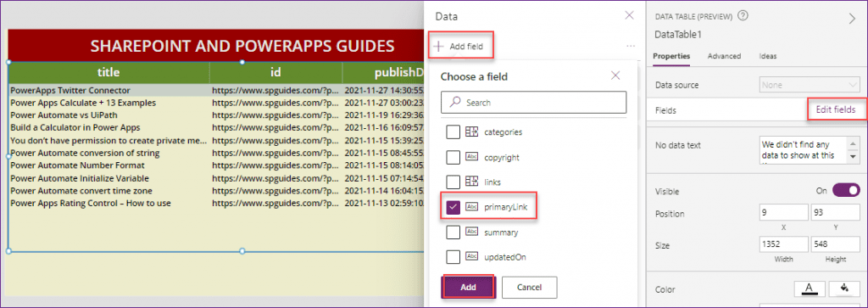Click the Size Width input field
868x308 pixels.
(784, 244)
